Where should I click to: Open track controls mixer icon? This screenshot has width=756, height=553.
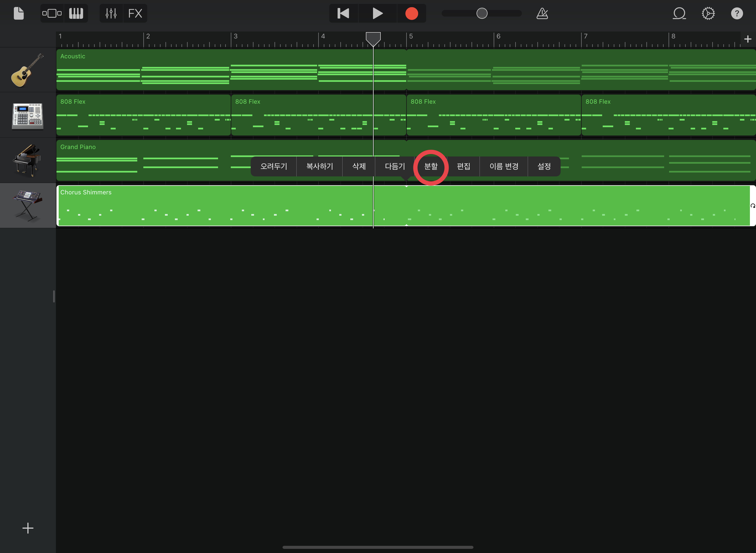(x=111, y=13)
